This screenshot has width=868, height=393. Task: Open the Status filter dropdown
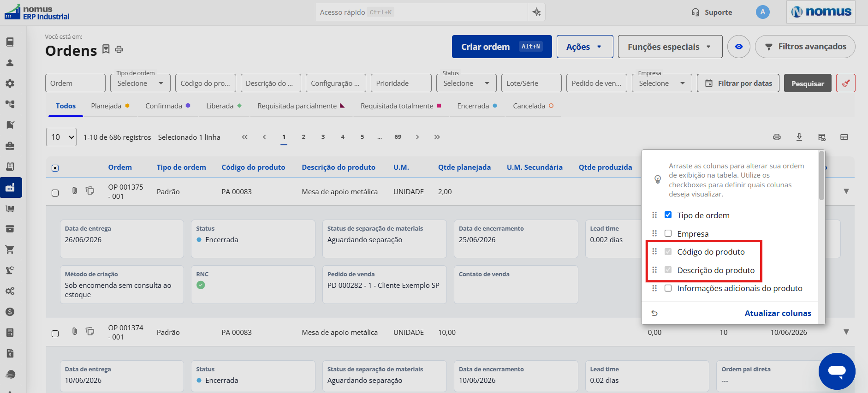(x=467, y=83)
